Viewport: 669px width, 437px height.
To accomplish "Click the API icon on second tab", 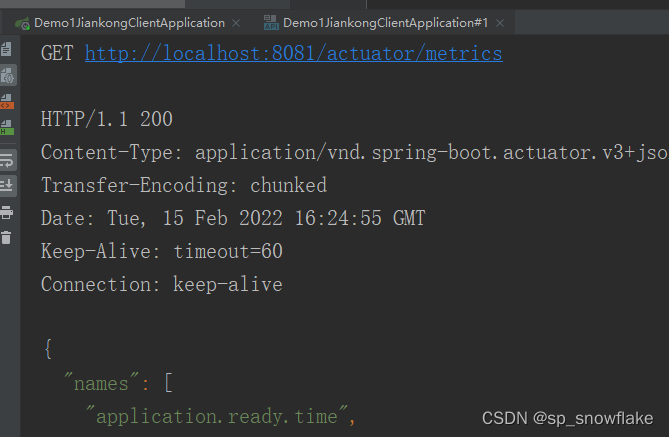I will (271, 23).
